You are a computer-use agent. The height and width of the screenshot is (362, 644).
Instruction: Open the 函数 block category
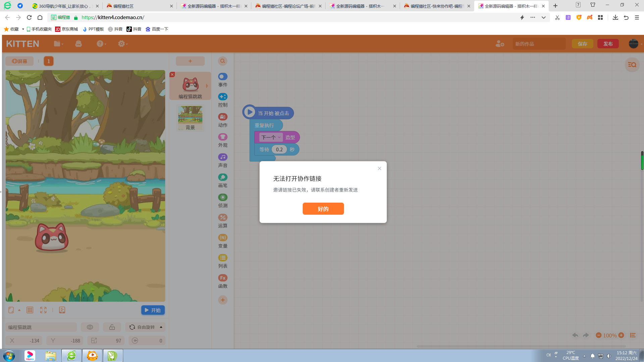pos(222,281)
